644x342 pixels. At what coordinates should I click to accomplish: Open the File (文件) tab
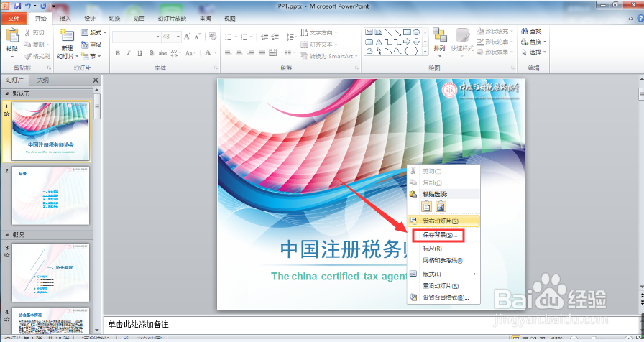(14, 19)
